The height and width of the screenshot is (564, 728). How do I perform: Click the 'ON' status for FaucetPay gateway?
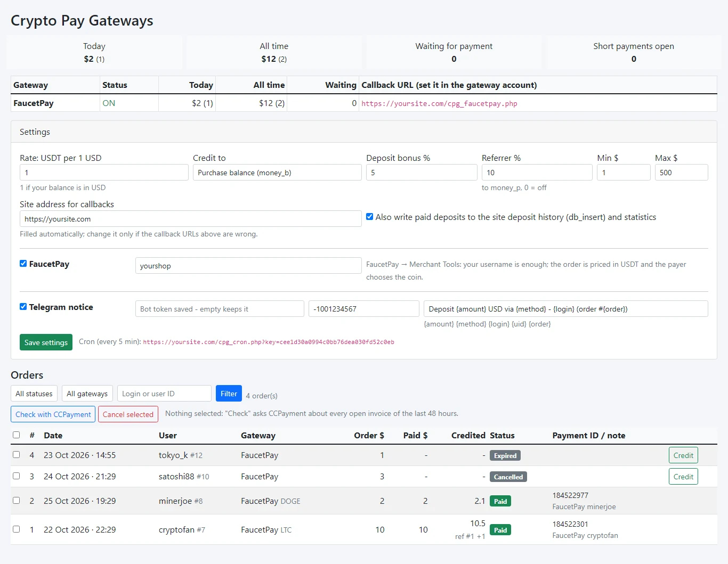pyautogui.click(x=109, y=103)
